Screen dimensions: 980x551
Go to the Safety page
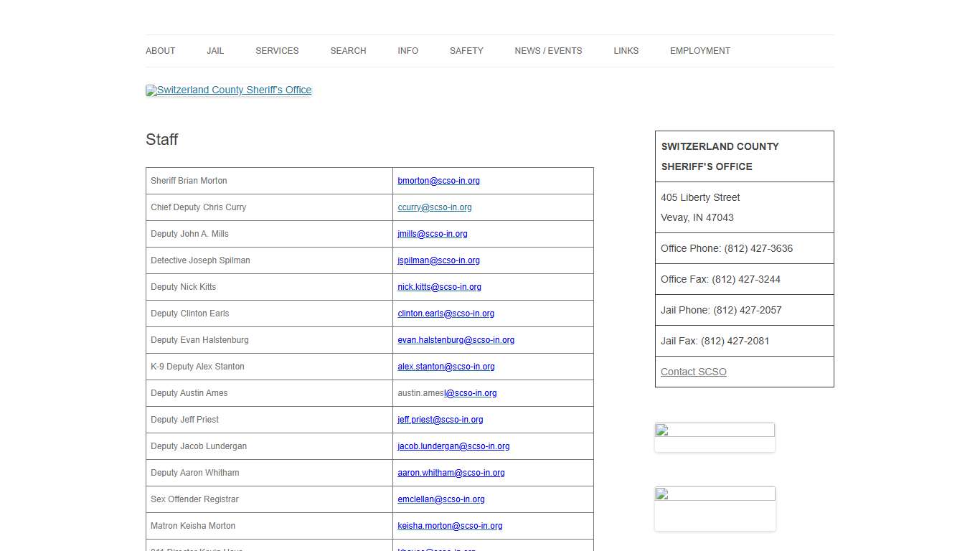(466, 51)
